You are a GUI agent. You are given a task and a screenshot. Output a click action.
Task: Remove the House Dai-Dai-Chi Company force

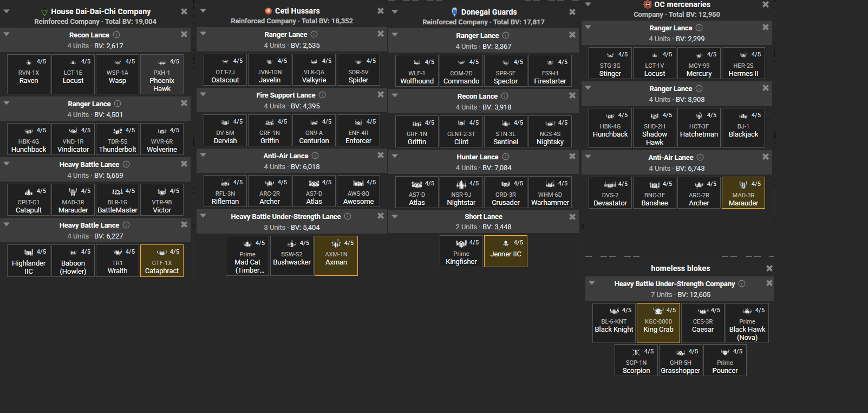(184, 11)
